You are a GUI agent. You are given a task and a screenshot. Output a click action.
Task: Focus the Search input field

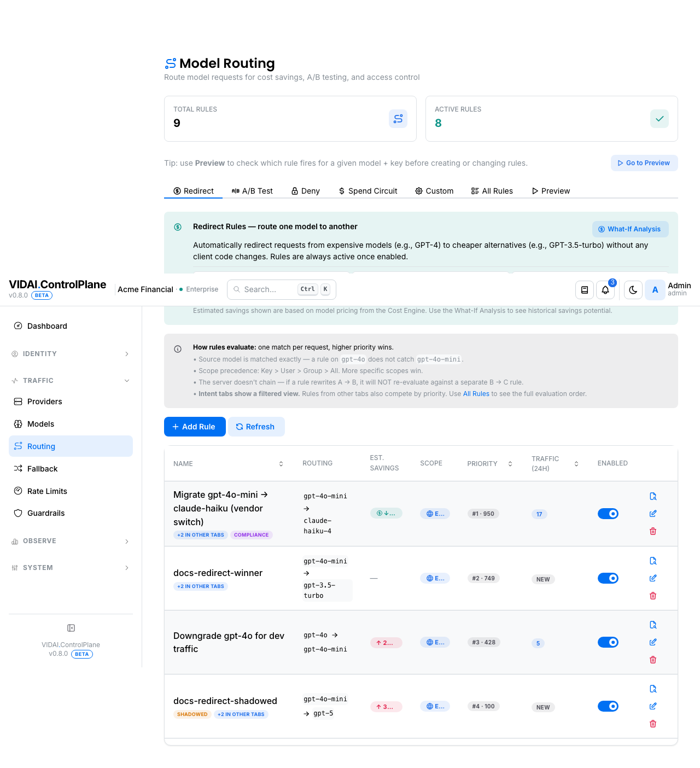pos(282,289)
